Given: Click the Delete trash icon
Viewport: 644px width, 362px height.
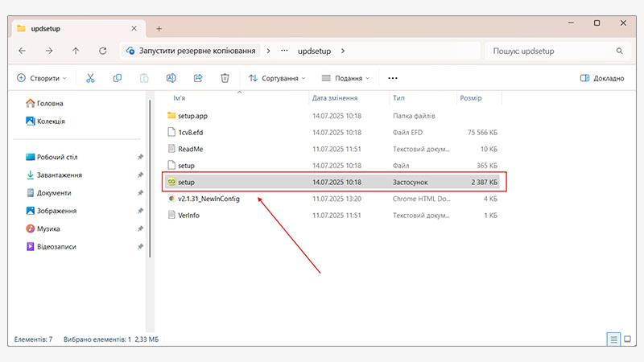Looking at the screenshot, I should 225,78.
